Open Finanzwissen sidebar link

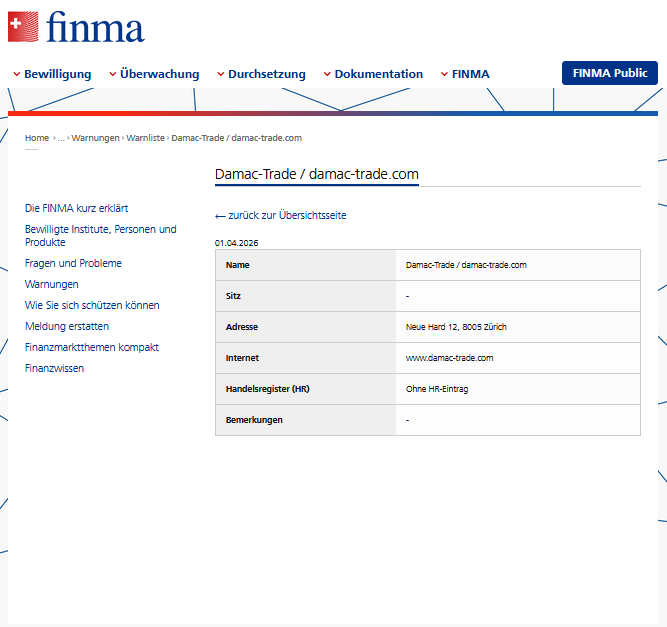tap(54, 368)
